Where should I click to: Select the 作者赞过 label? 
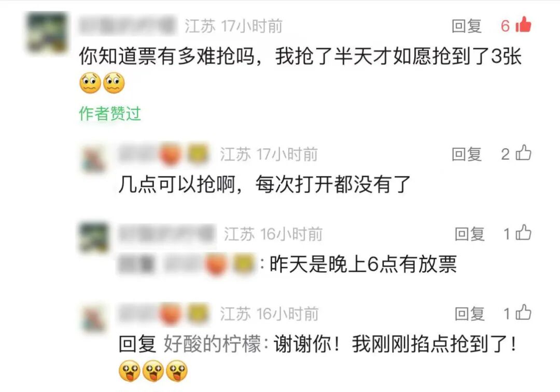(109, 114)
